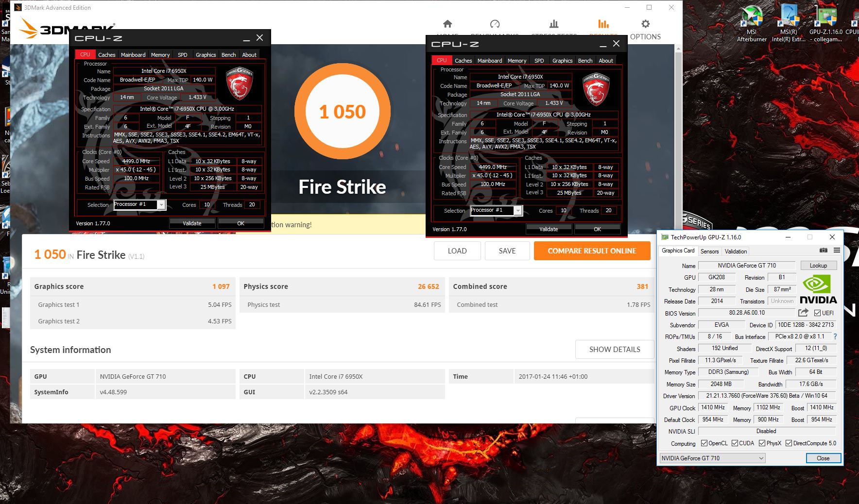Click the SAVE button in 3DMark

[x=507, y=251]
